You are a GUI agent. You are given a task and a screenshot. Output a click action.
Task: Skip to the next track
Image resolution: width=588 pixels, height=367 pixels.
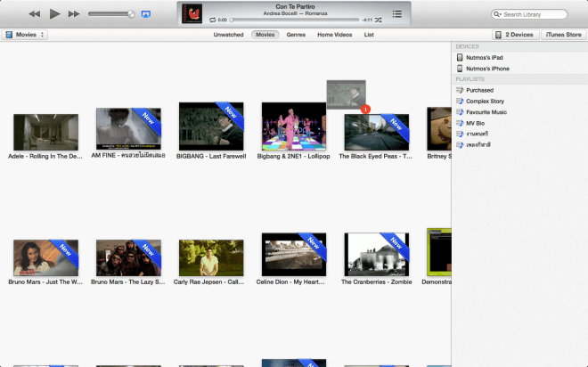click(x=74, y=14)
